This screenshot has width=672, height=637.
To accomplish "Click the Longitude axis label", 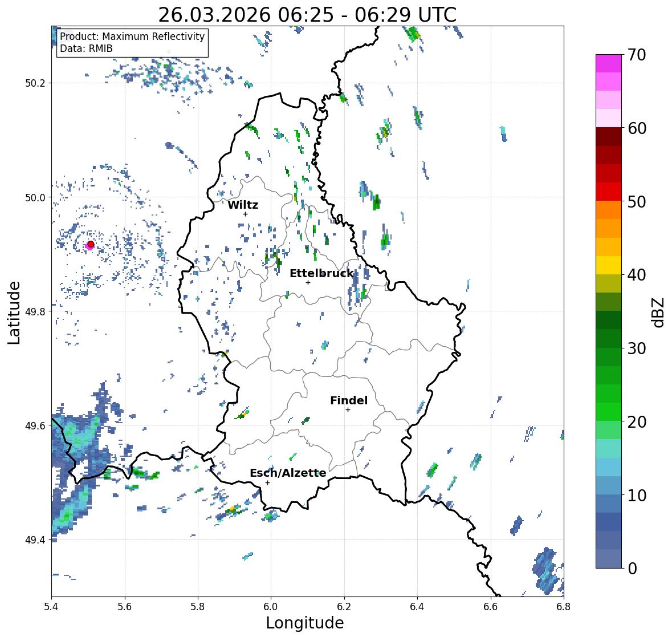I will pyautogui.click(x=305, y=623).
